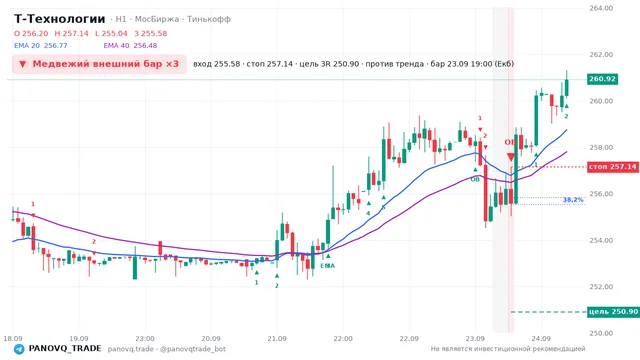Click the green 'OB' marker near 23.09

tap(475, 179)
